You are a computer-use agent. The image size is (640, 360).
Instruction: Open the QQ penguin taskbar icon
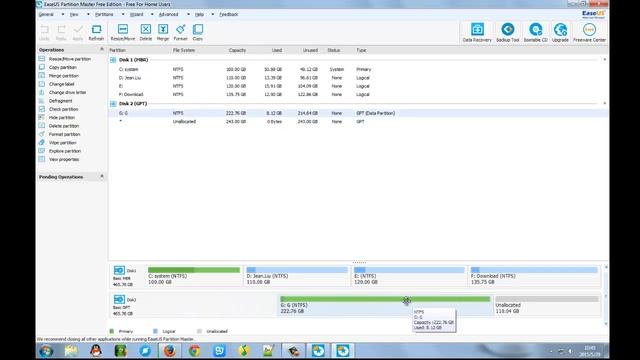pos(96,351)
